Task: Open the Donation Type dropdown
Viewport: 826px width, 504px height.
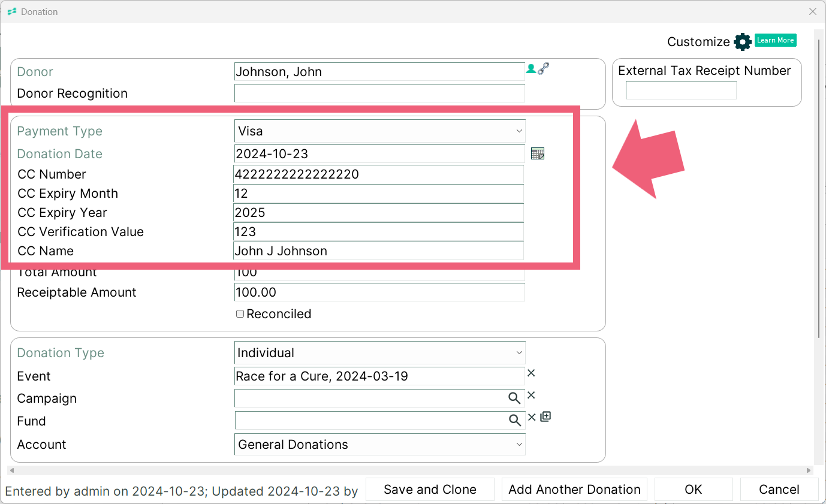Action: coord(379,352)
